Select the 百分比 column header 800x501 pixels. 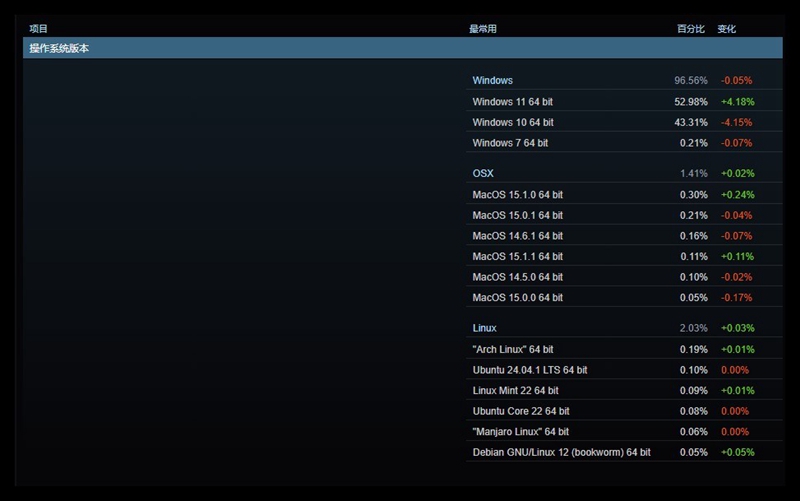pos(691,29)
